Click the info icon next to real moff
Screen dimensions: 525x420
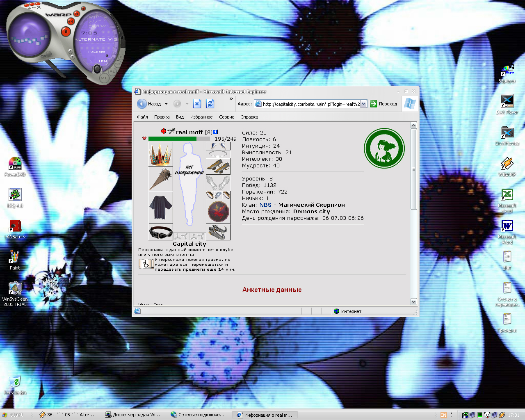(216, 132)
